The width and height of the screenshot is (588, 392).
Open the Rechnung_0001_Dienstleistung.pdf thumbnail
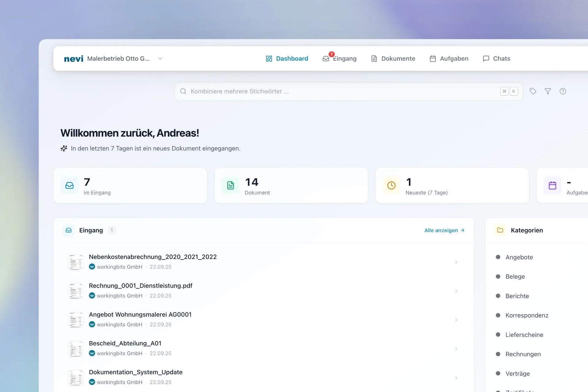[x=75, y=291]
